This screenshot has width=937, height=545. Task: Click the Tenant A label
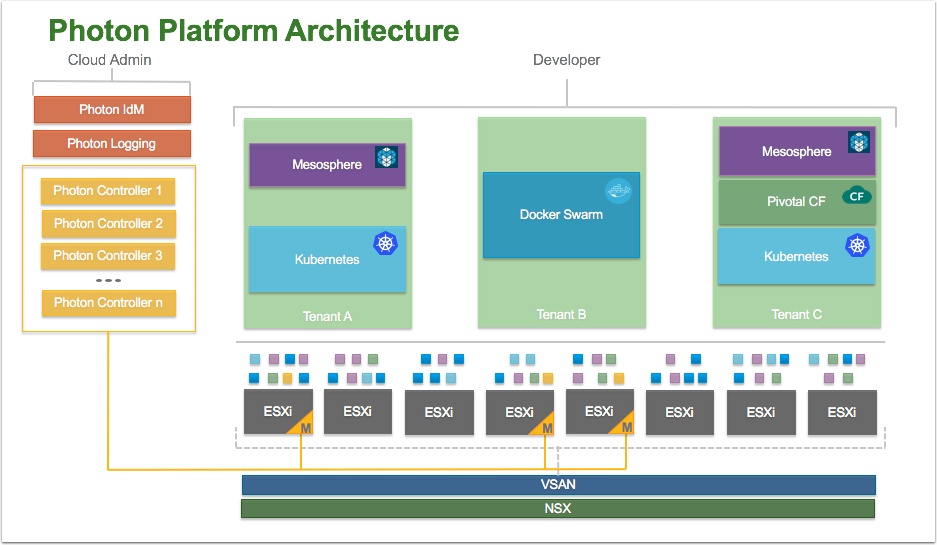[x=327, y=317]
